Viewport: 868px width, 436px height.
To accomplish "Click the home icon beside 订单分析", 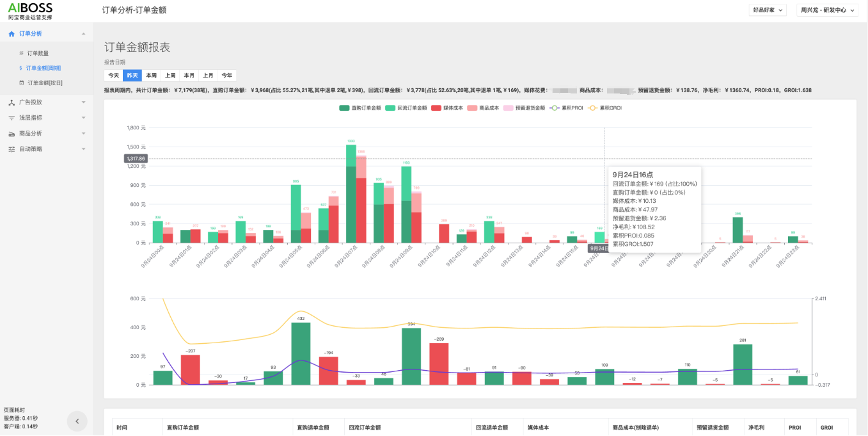I will [12, 33].
